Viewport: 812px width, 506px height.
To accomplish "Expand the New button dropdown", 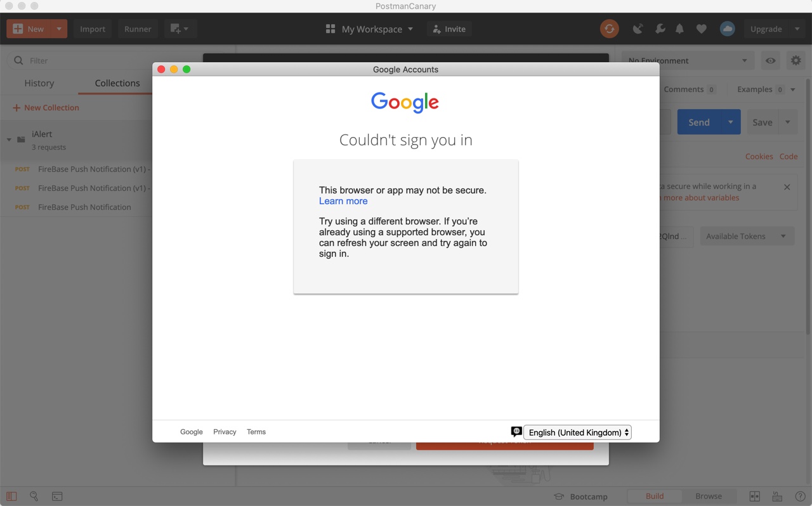I will [58, 29].
